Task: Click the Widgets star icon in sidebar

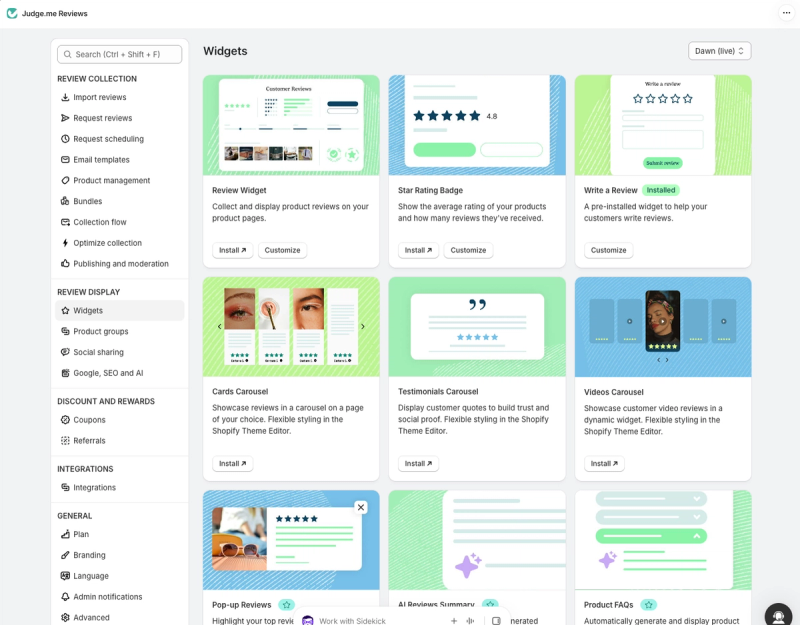Action: [65, 310]
